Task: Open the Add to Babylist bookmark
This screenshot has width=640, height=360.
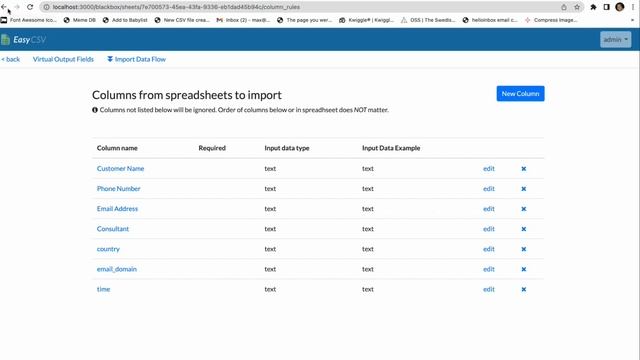Action: click(x=125, y=20)
